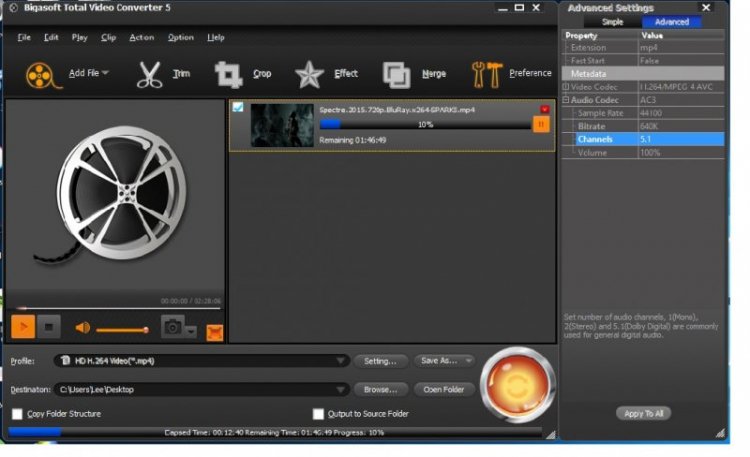Image resolution: width=750 pixels, height=457 pixels.
Task: Adjust the orange volume slider
Action: [122, 330]
